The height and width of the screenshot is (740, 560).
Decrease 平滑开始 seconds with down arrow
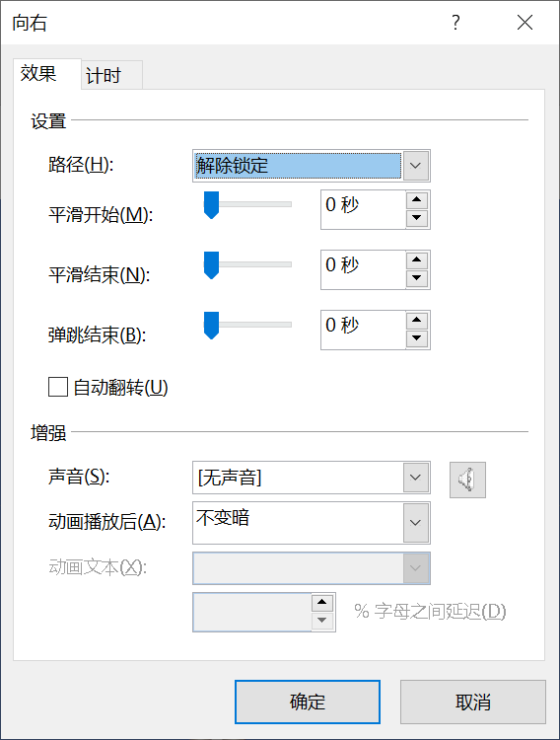coord(417,218)
